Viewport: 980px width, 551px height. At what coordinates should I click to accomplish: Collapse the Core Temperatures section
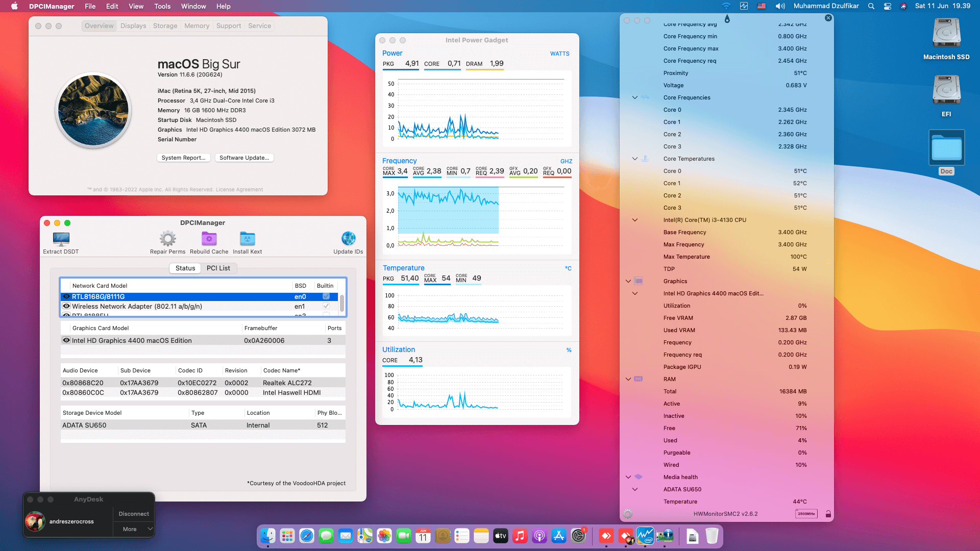[635, 159]
